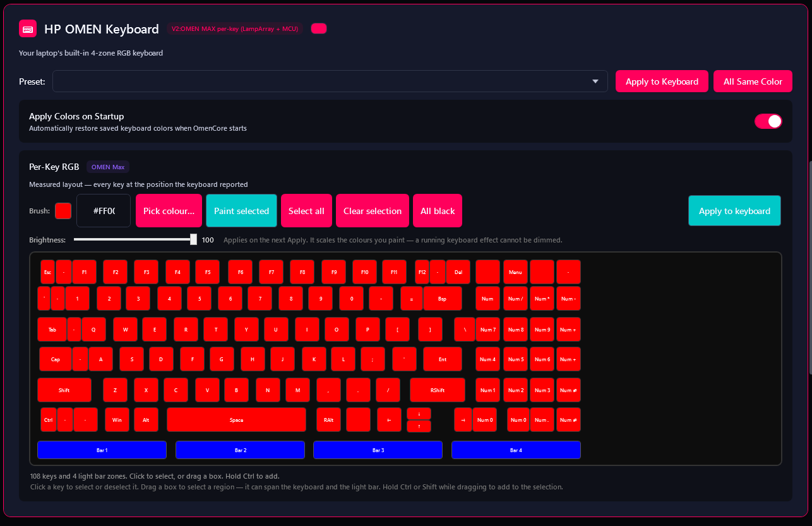Select the Num 7 key
Viewport: 812px width, 526px height.
pyautogui.click(x=487, y=330)
